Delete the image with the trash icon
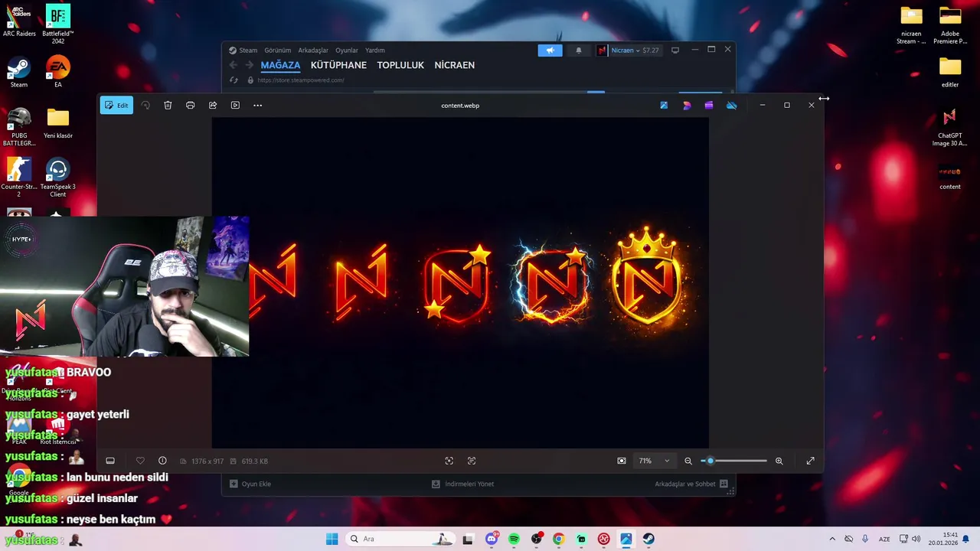This screenshot has height=551, width=980. (x=168, y=105)
